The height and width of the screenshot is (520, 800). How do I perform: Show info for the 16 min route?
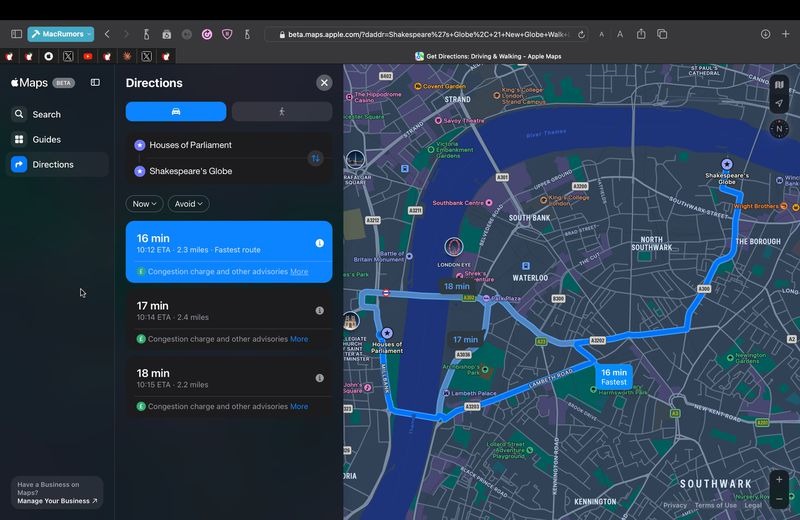(319, 243)
